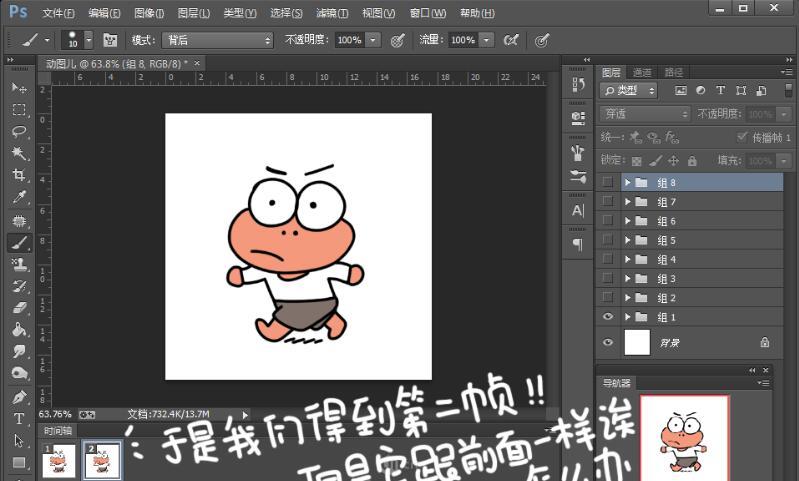Enable airbrush mode icon
Viewport: 799px width, 481px height.
click(511, 40)
